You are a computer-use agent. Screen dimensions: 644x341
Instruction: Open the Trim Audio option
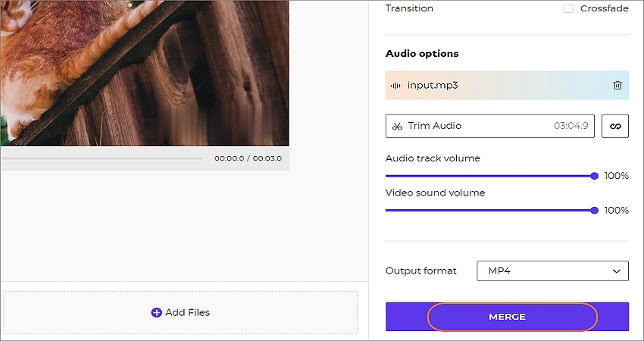(x=490, y=126)
